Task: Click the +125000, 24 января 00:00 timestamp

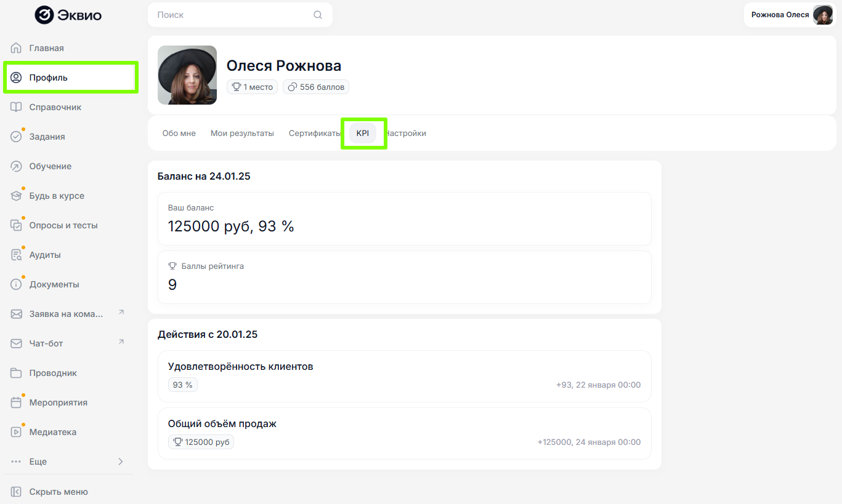Action: [589, 442]
